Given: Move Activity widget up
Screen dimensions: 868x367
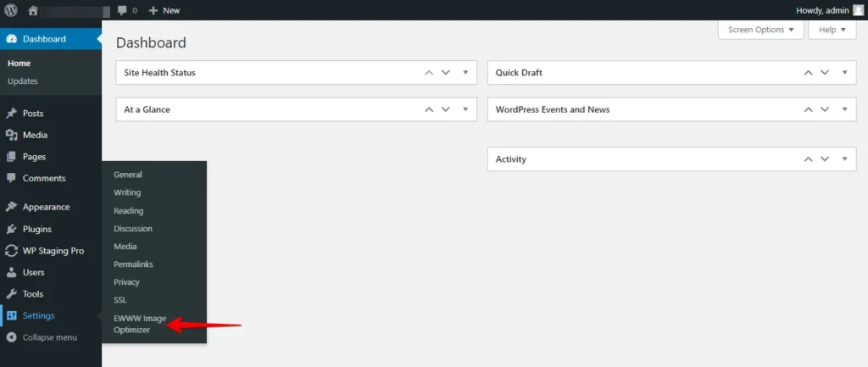Looking at the screenshot, I should (x=808, y=158).
